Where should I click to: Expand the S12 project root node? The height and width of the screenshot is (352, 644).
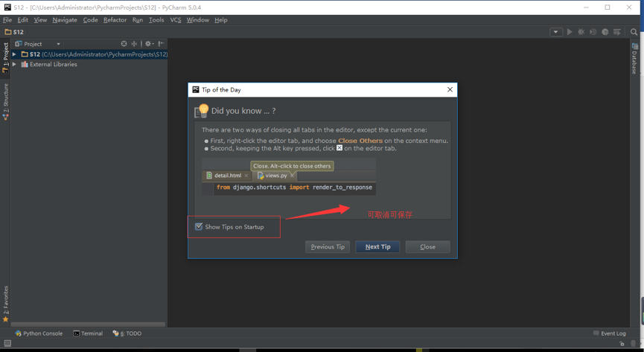pyautogui.click(x=14, y=54)
